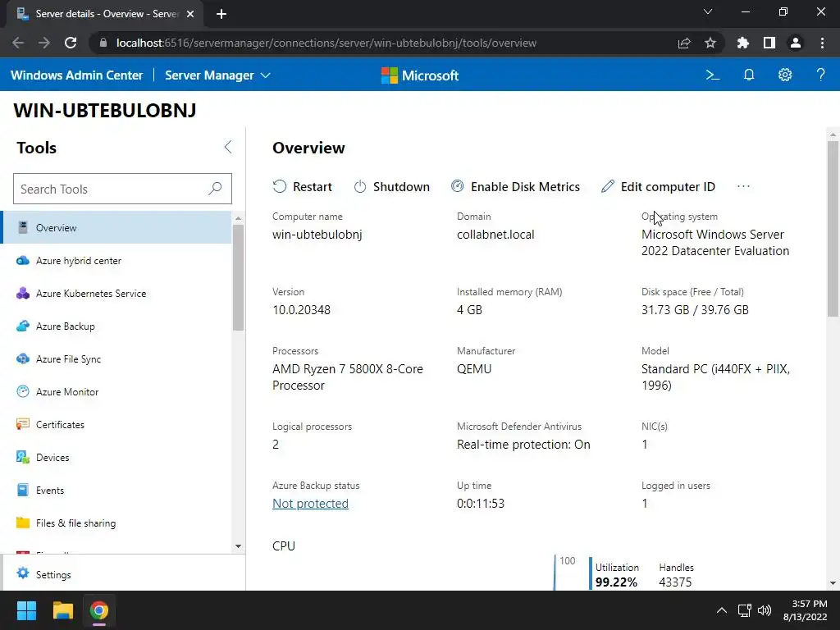Open Chrome tab search dropdown
The width and height of the screenshot is (840, 630).
[708, 11]
